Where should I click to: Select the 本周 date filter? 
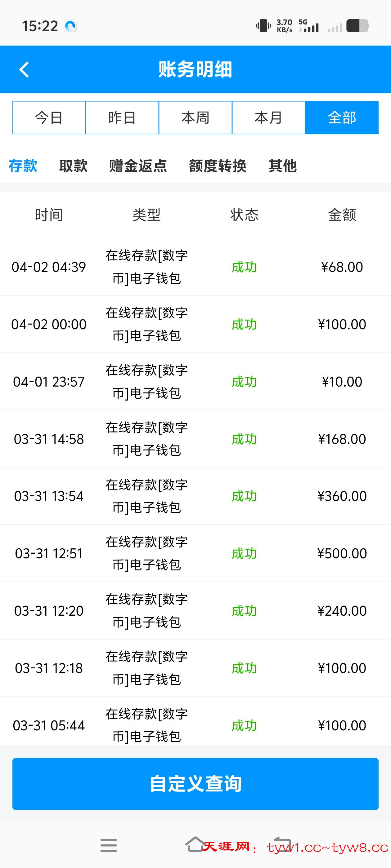pos(195,117)
